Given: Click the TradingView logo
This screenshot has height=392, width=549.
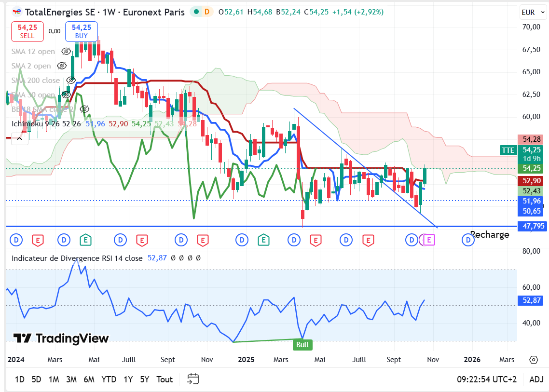Looking at the screenshot, I should [x=61, y=338].
